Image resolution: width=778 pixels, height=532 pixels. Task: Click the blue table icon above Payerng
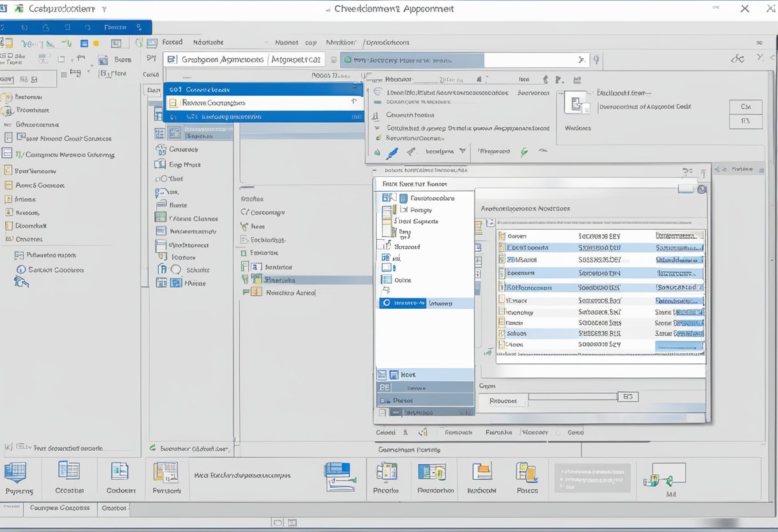(x=15, y=473)
